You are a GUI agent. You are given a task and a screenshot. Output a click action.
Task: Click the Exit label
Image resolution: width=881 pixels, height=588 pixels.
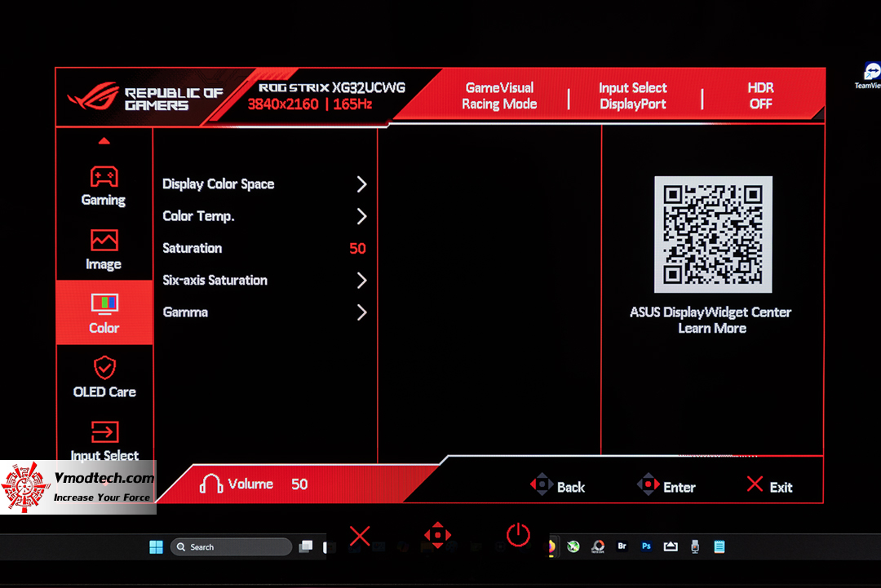point(781,487)
